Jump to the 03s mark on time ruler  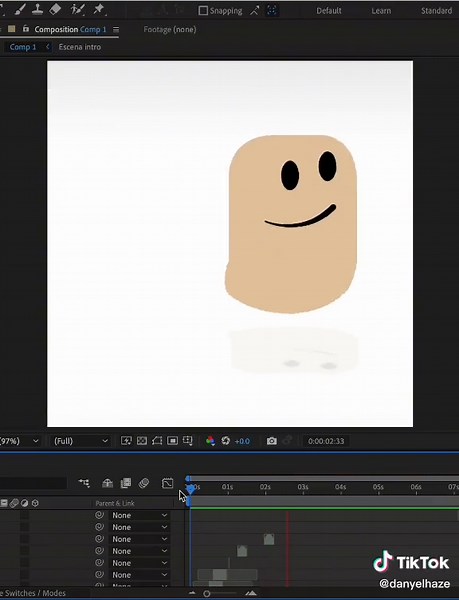(x=303, y=487)
